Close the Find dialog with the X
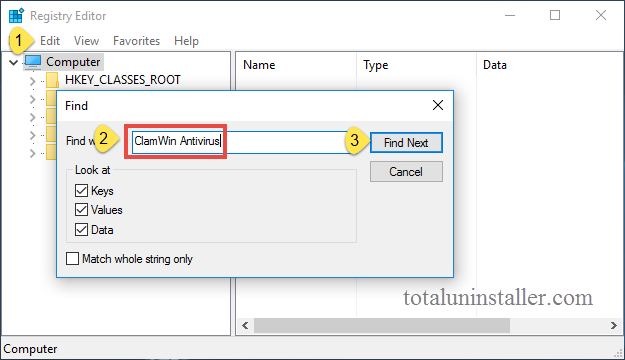625x360 pixels. point(438,105)
